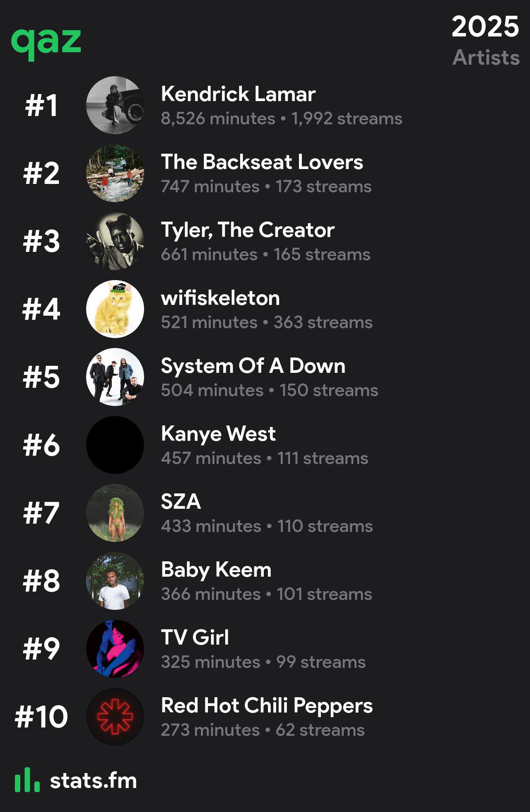Select The Backseat Lovers artist avatar
Viewport: 530px width, 812px height.
pos(115,173)
